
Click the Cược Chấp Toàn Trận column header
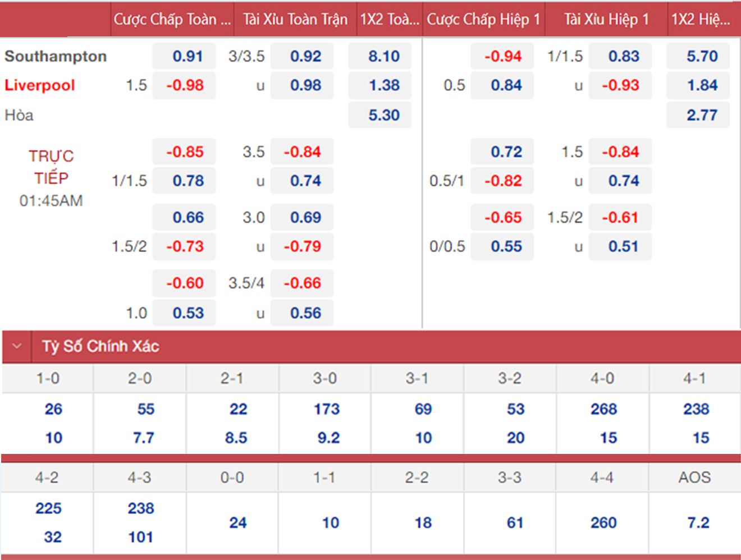(x=172, y=20)
